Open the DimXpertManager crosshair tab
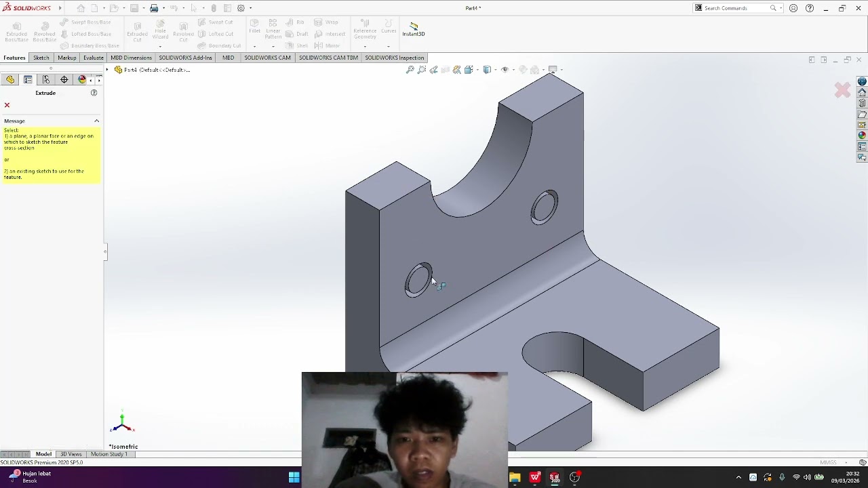This screenshot has height=488, width=868. pos(64,79)
